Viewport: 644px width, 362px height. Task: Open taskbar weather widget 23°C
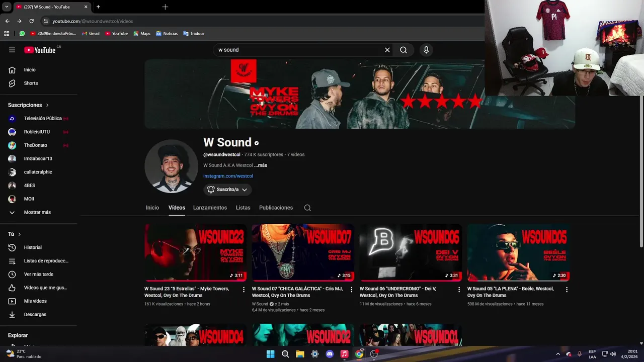coord(24,354)
